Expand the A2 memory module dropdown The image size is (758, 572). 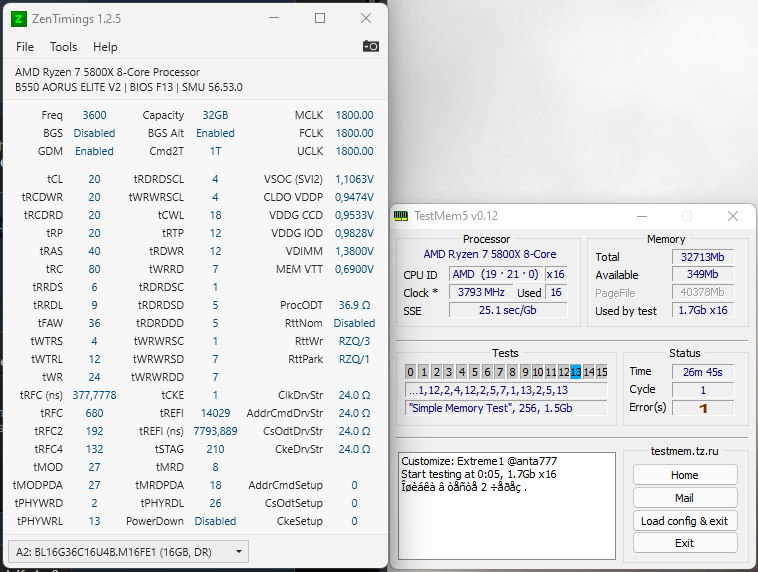[x=129, y=552]
